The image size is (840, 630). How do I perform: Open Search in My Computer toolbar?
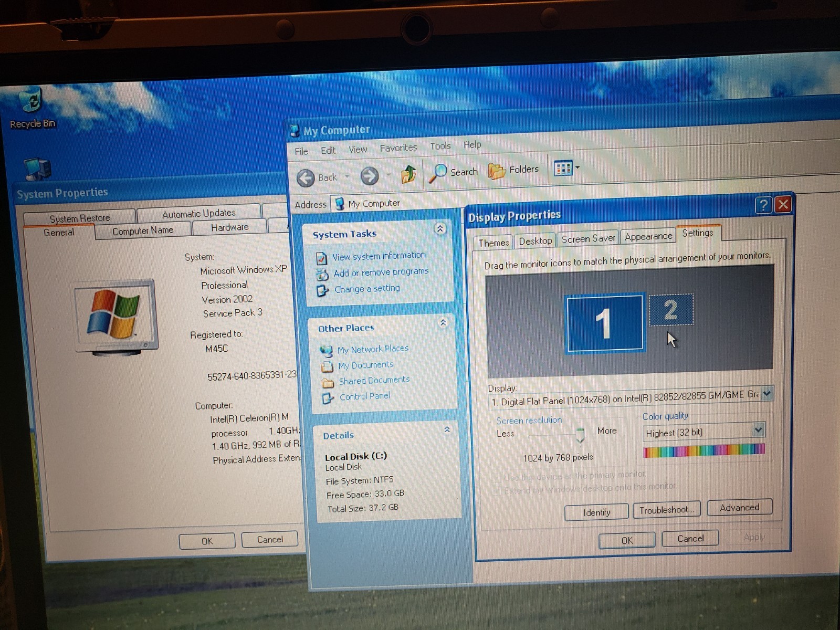[454, 172]
